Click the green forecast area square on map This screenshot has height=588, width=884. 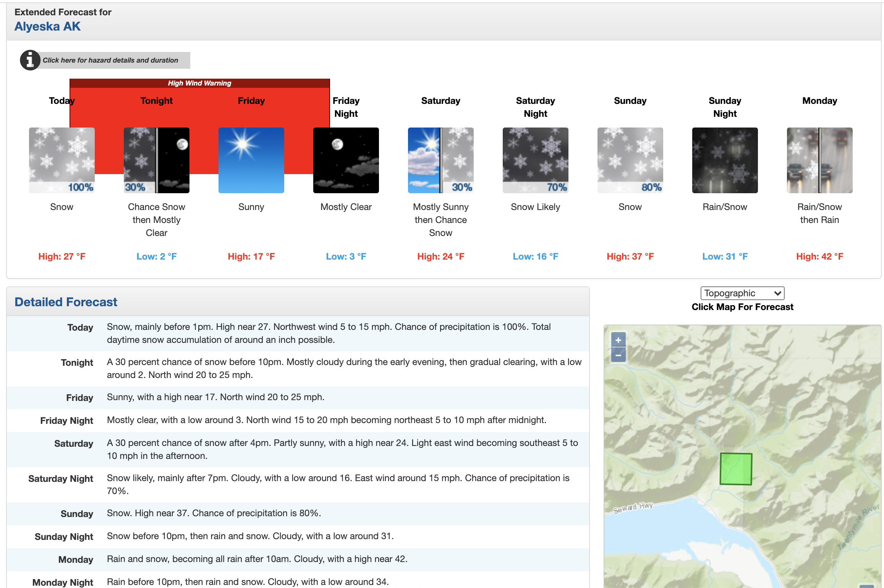pyautogui.click(x=736, y=469)
